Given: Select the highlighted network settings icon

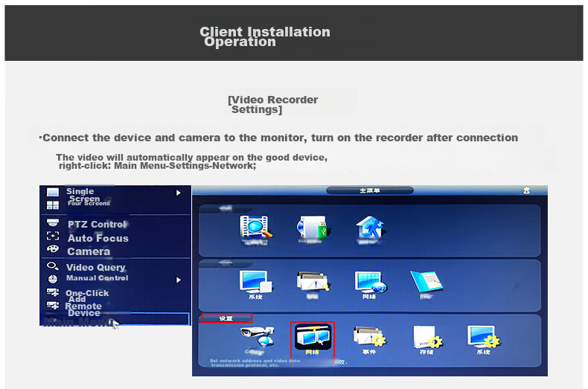Looking at the screenshot, I should click(313, 337).
